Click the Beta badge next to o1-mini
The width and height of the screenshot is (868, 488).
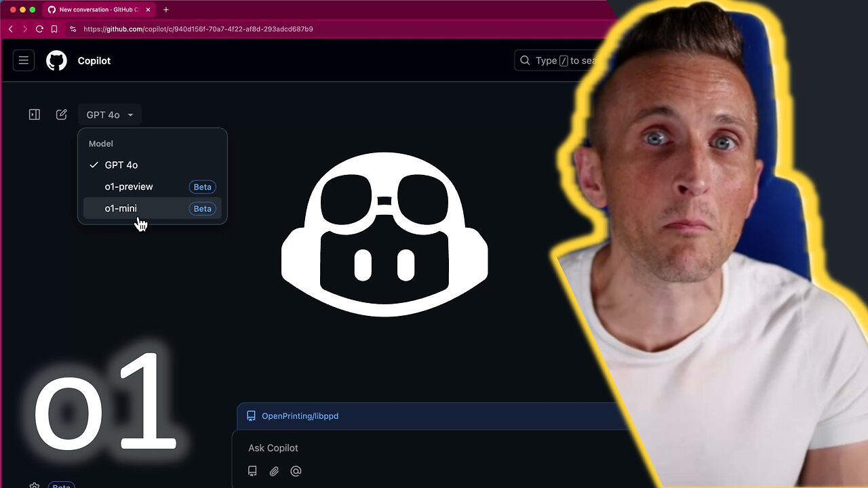[x=202, y=208]
